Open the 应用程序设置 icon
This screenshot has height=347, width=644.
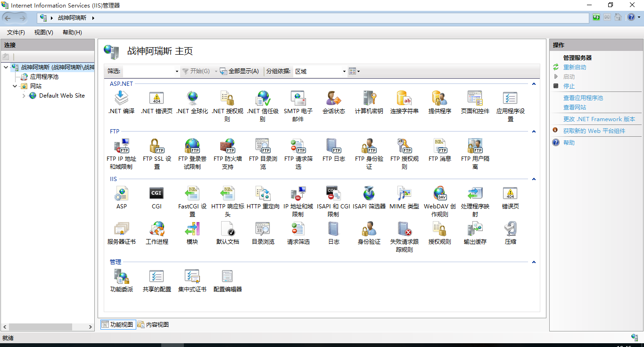pyautogui.click(x=511, y=98)
